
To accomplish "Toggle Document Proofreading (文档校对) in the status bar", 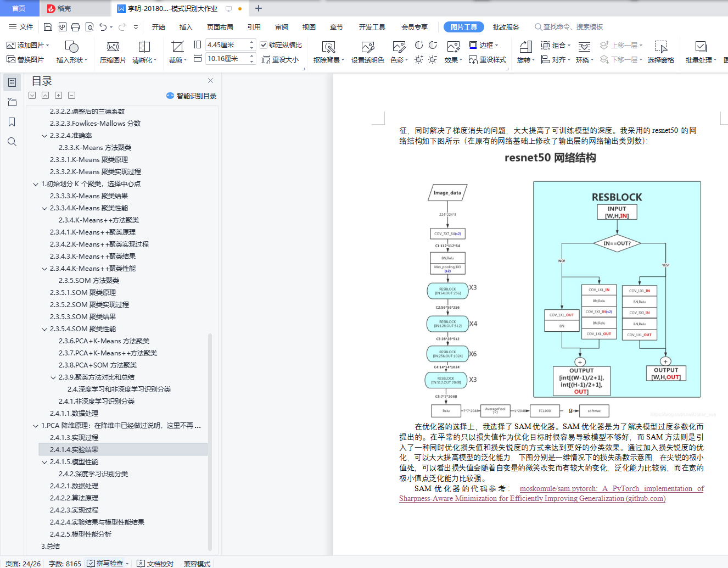I will (155, 563).
